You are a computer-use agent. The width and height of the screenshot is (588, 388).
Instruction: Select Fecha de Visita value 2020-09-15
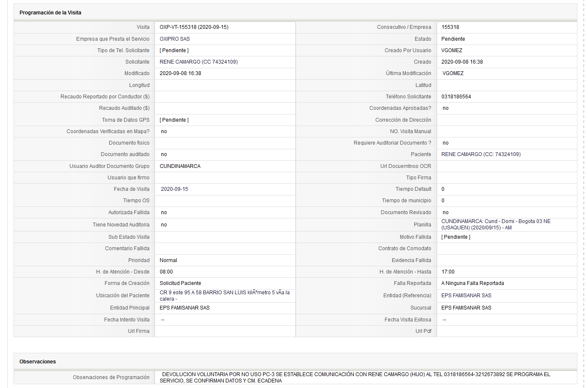point(175,189)
